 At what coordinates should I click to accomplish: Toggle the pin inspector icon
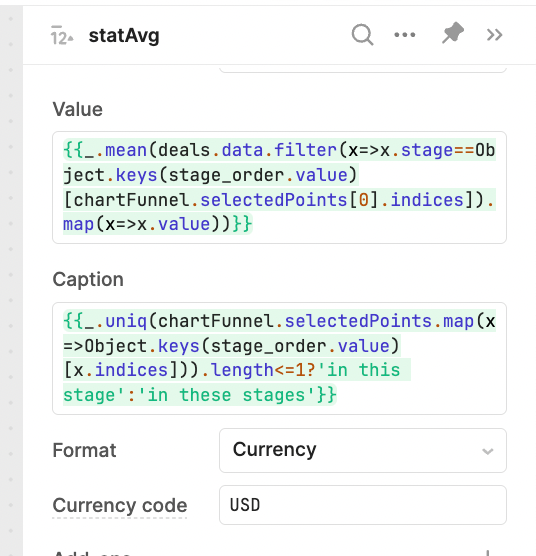point(453,33)
